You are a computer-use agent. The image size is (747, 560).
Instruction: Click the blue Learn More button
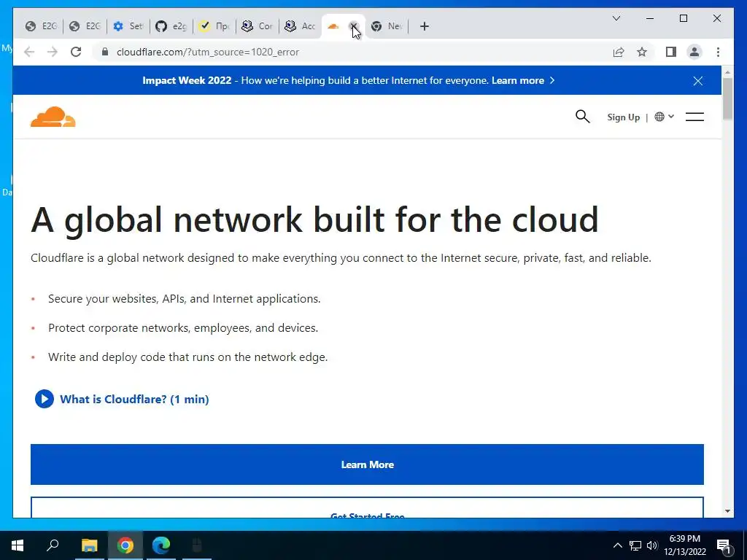coord(367,464)
